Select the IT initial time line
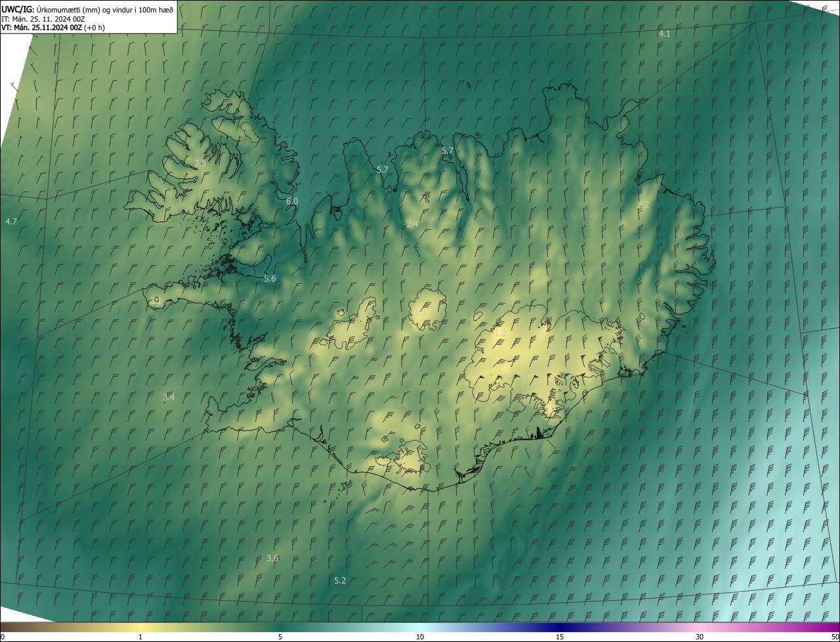The width and height of the screenshot is (840, 642). pyautogui.click(x=43, y=19)
